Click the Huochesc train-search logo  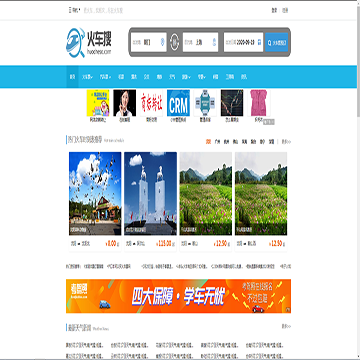point(89,42)
